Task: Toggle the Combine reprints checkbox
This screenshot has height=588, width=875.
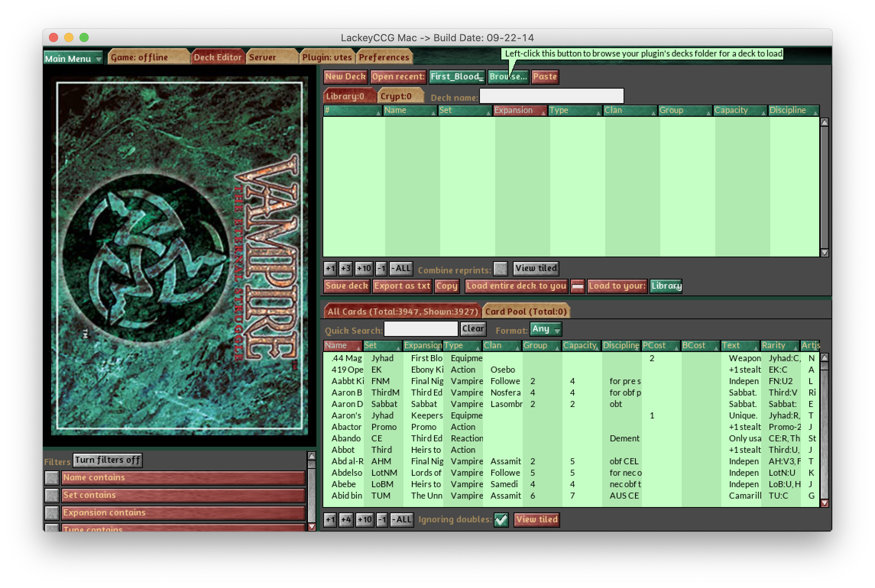Action: [x=500, y=268]
